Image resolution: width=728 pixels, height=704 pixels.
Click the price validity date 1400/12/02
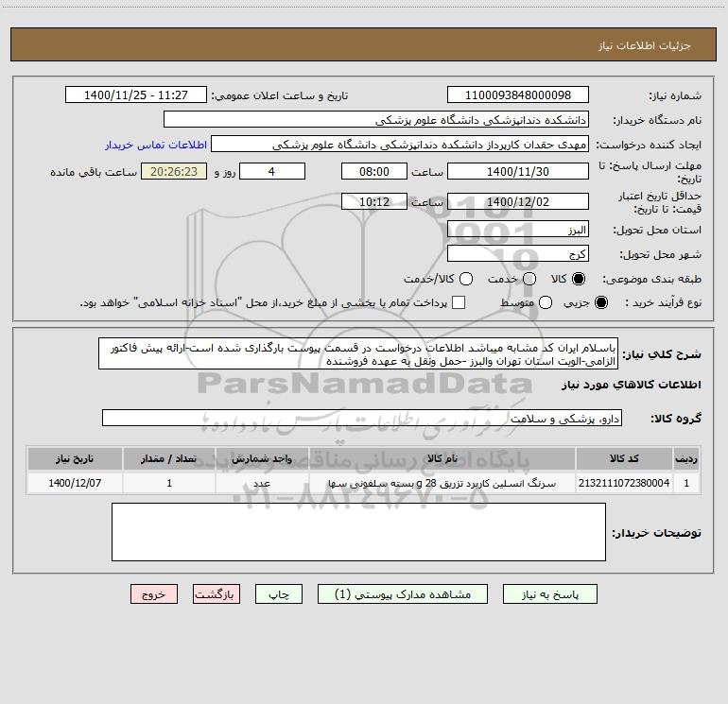tap(518, 202)
